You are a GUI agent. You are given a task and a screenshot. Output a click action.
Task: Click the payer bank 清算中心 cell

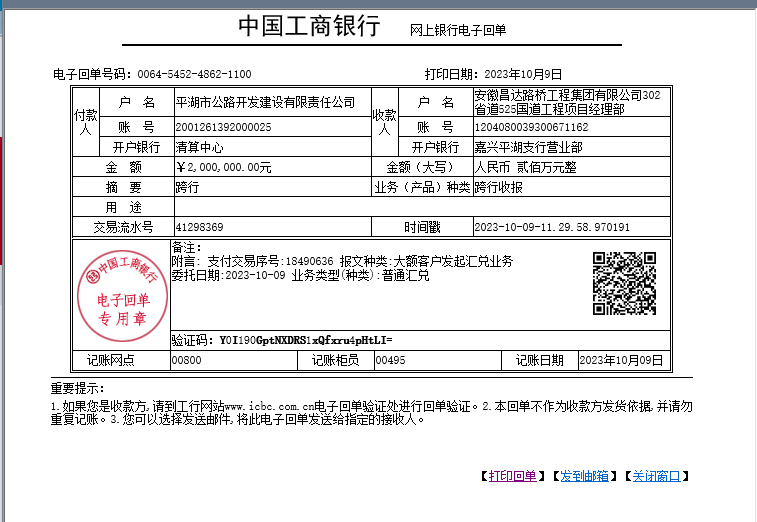[x=200, y=147]
